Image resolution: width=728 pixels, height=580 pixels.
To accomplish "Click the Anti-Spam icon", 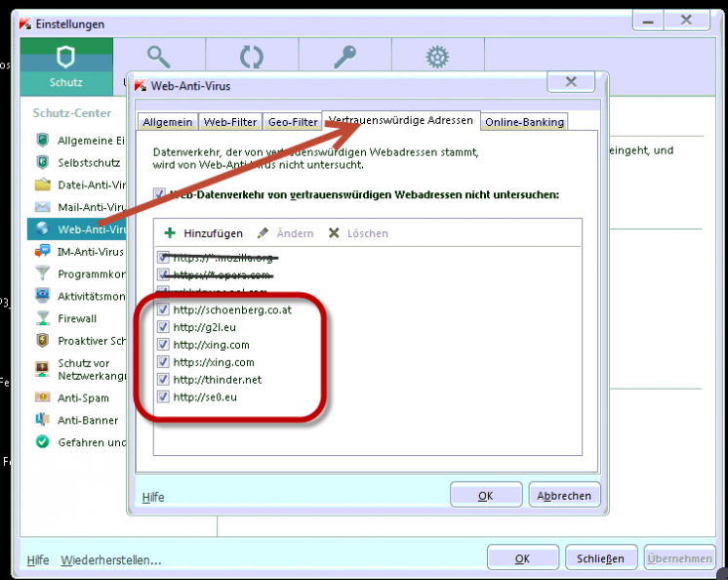I will point(43,397).
